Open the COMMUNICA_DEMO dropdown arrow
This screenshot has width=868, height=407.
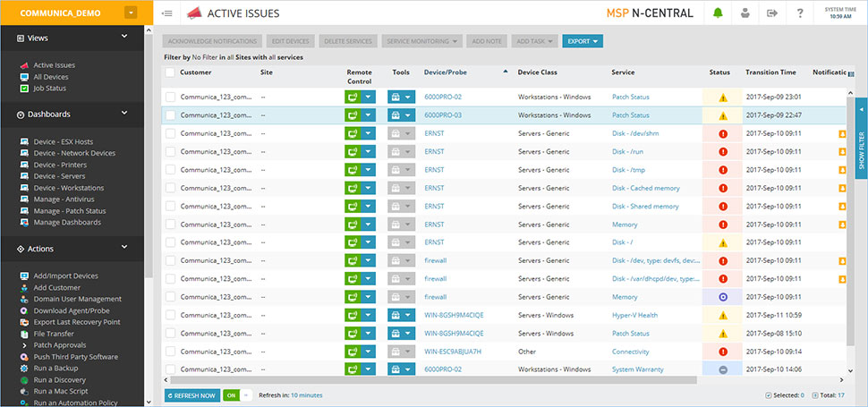tap(131, 13)
